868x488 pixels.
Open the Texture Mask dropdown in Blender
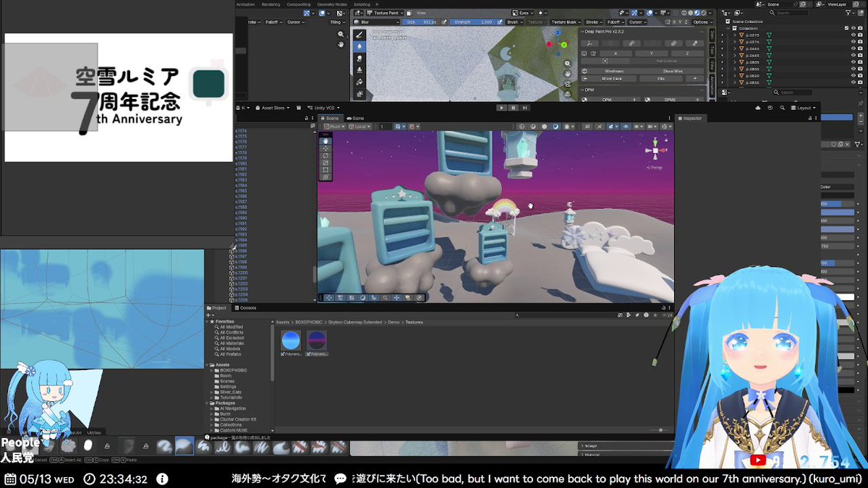pos(566,22)
